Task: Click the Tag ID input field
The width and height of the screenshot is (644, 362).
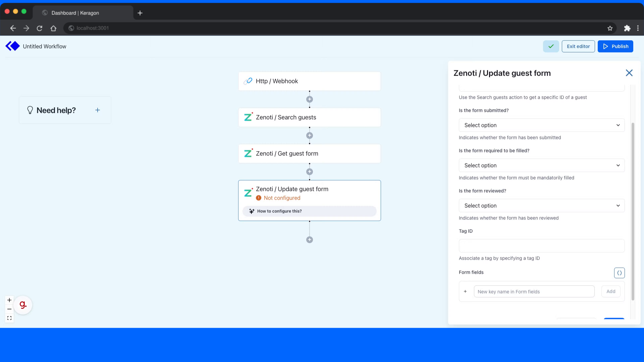Action: [541, 246]
